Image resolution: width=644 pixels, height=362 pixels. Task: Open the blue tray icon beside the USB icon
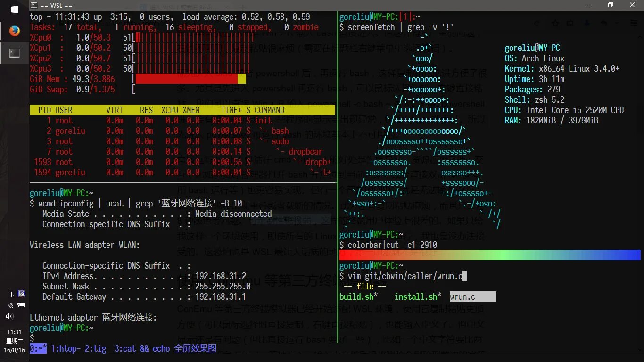(x=21, y=294)
